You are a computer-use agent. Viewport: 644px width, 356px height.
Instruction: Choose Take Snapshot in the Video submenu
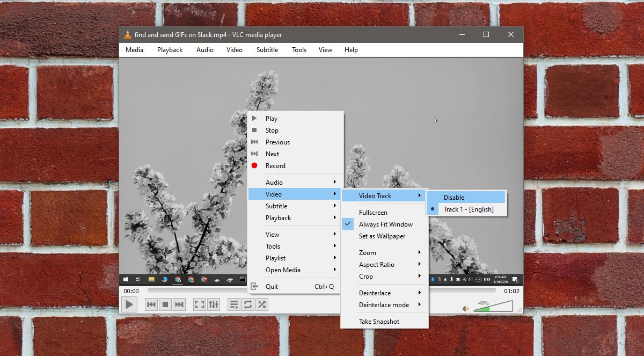(x=385, y=322)
